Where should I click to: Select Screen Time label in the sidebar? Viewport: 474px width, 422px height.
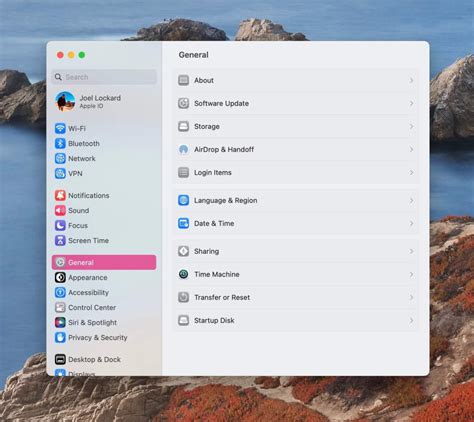[x=88, y=240]
